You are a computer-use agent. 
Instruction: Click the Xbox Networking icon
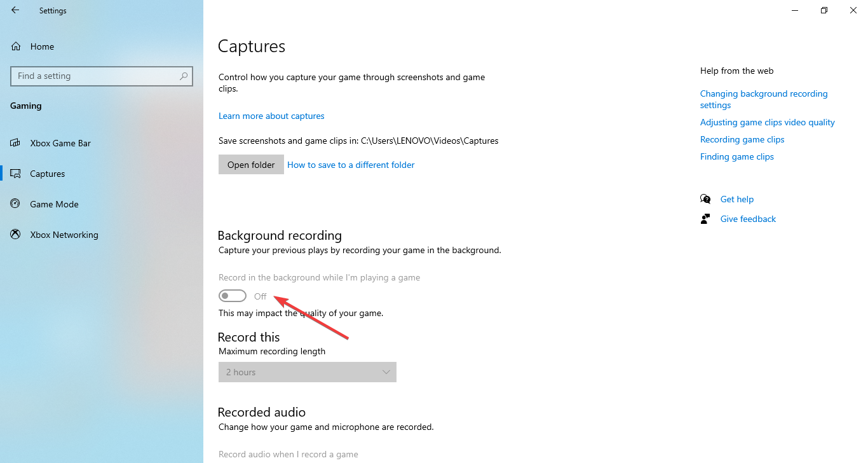pyautogui.click(x=16, y=235)
